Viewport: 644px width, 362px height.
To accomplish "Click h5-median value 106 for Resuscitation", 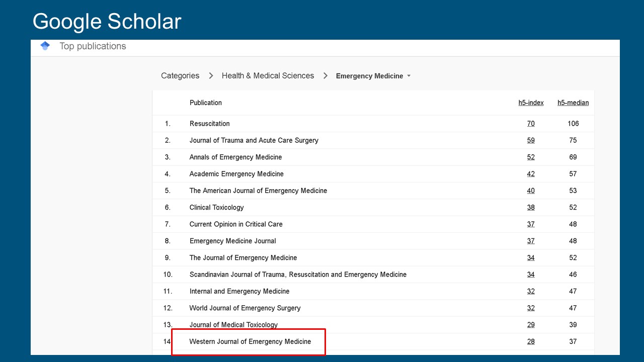I will [x=573, y=124].
